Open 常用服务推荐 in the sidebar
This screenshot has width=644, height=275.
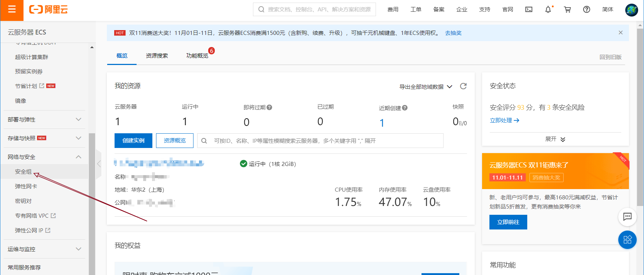24,267
